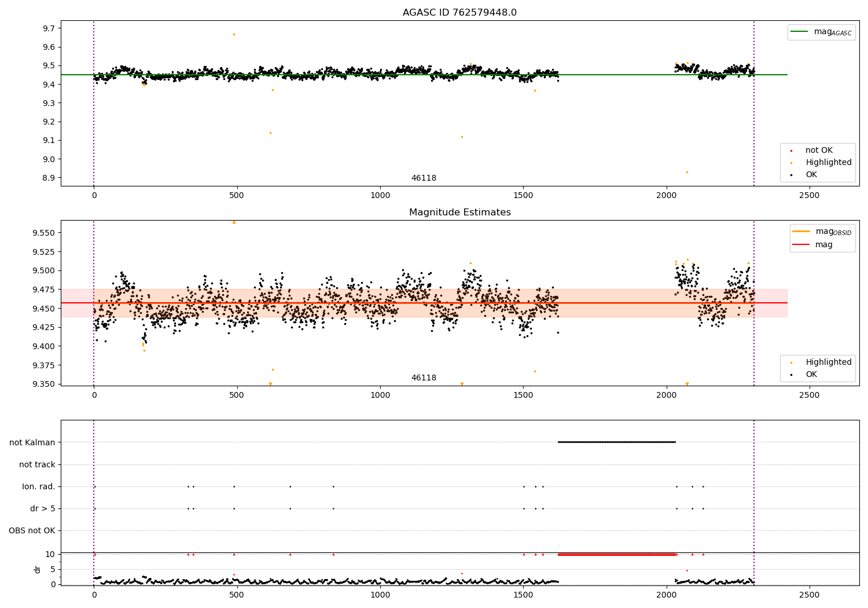Click the mag OBSID legend entry
Screen dimensions: 868x608
click(823, 232)
